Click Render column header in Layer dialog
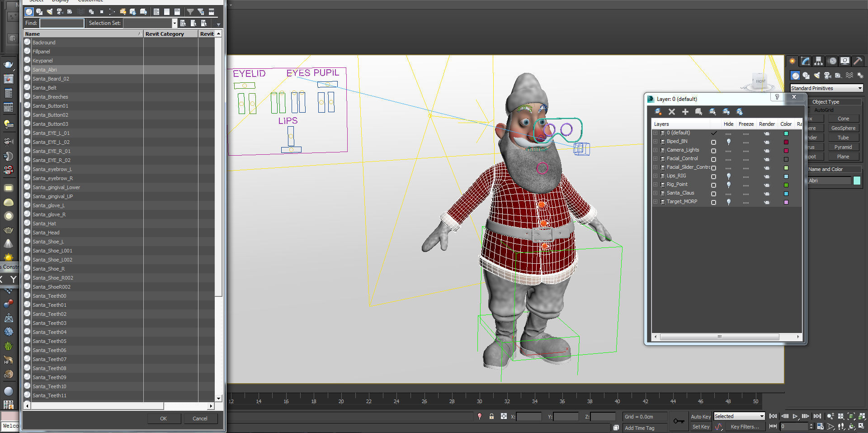This screenshot has width=868, height=433. [x=767, y=124]
